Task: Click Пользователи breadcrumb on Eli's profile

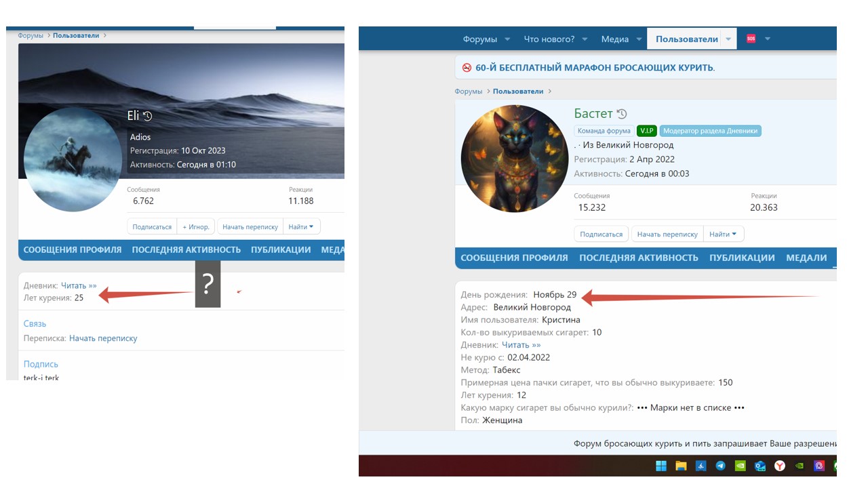Action: [76, 35]
